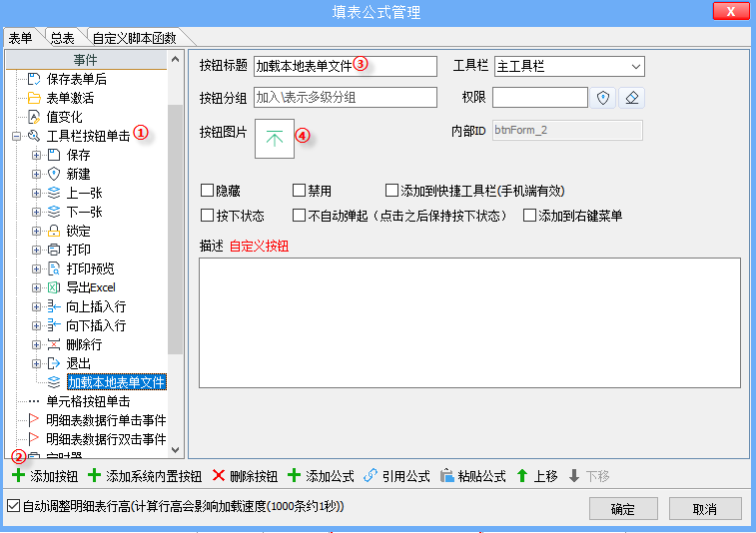This screenshot has width=756, height=533.
Task: Click the 向上插入行 icon
Action: (54, 306)
